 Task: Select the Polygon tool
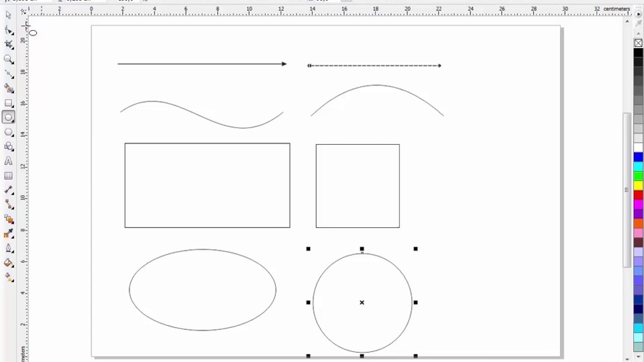pyautogui.click(x=8, y=132)
